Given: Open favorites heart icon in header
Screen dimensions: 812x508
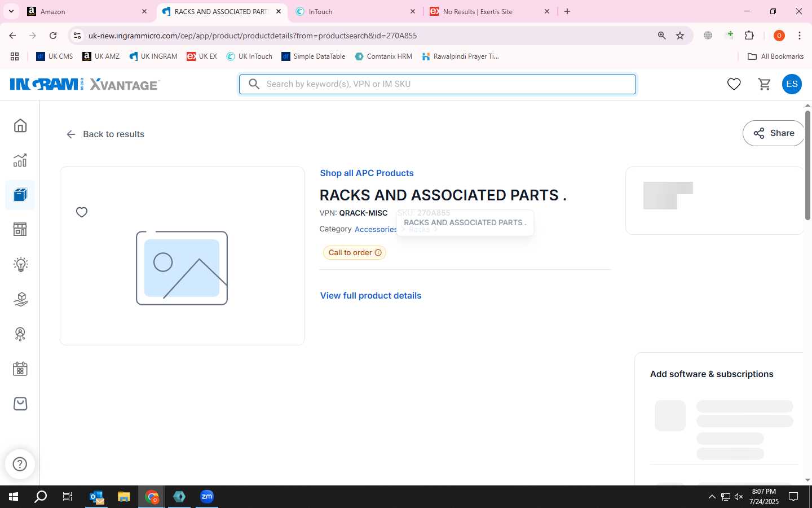Looking at the screenshot, I should click(x=734, y=84).
